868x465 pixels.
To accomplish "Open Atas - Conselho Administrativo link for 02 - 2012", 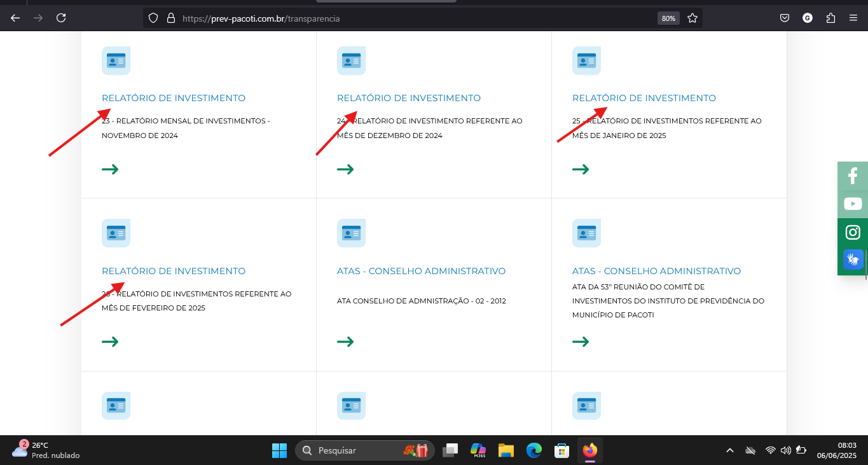I will (x=422, y=271).
